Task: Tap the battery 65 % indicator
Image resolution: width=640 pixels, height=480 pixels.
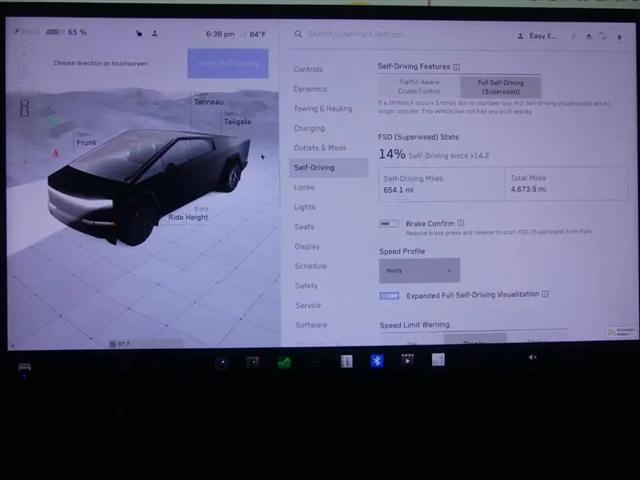Action: 66,32
